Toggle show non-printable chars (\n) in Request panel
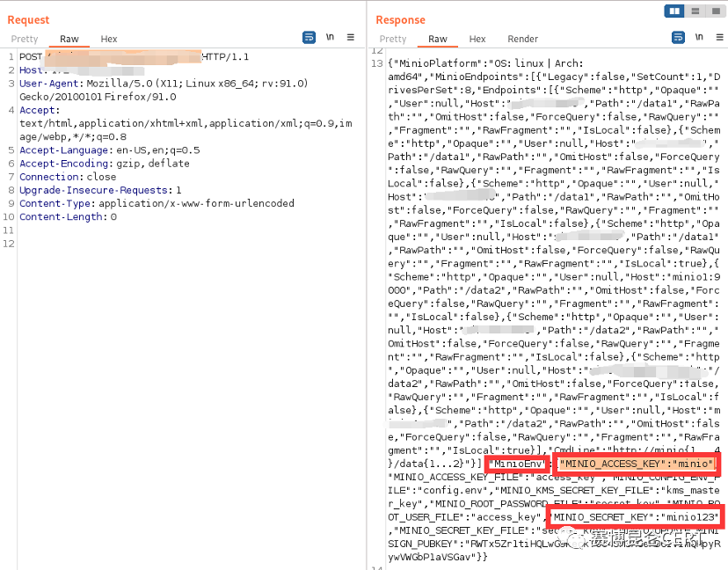 330,37
